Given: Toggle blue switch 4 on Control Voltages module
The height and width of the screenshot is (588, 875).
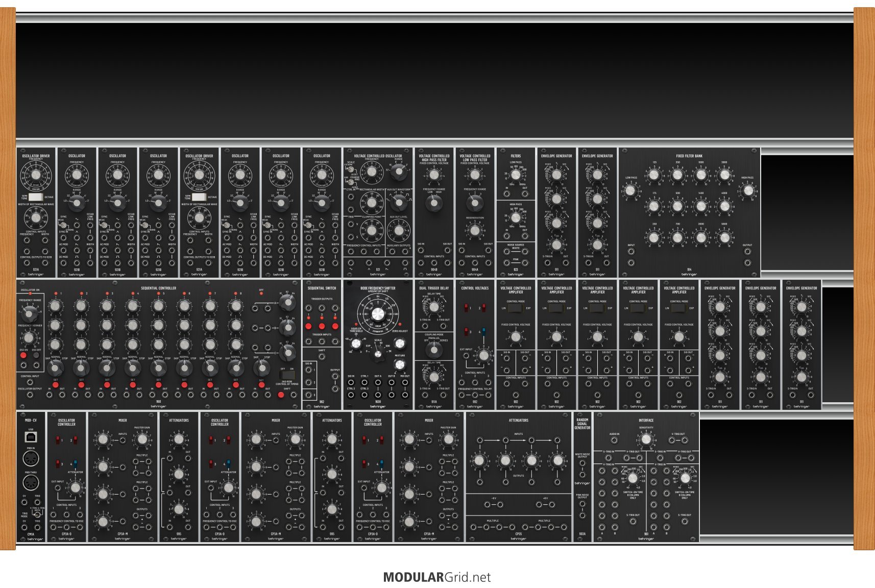Looking at the screenshot, I should click(x=483, y=331).
